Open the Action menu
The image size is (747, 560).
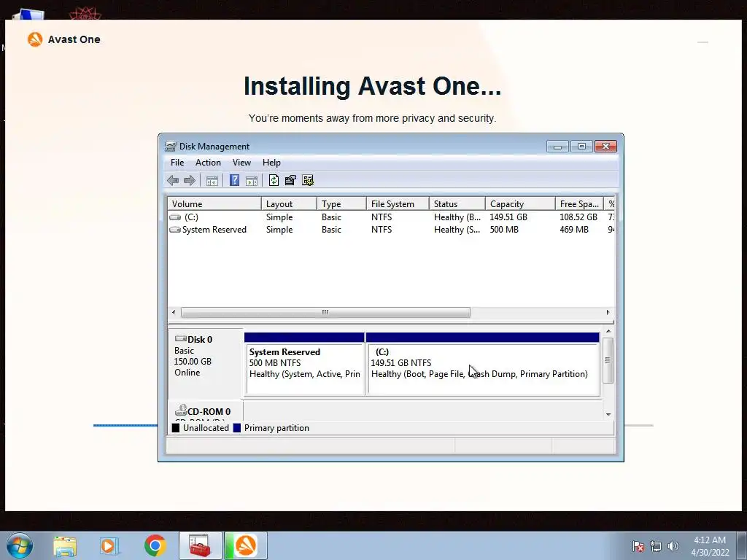pos(208,163)
